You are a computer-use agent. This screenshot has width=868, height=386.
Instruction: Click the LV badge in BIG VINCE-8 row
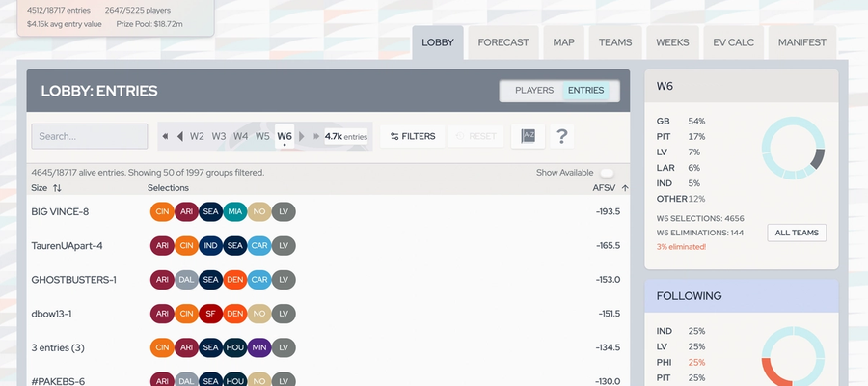click(284, 211)
